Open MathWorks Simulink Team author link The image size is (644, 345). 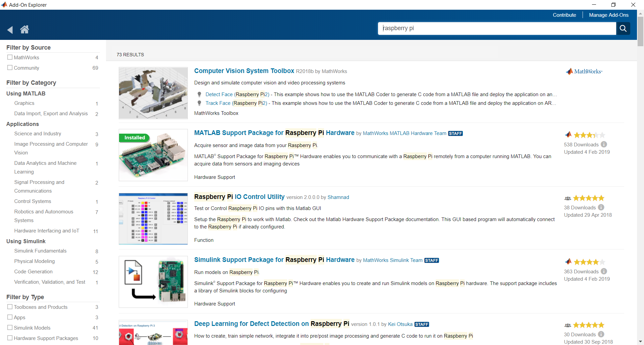tap(393, 260)
